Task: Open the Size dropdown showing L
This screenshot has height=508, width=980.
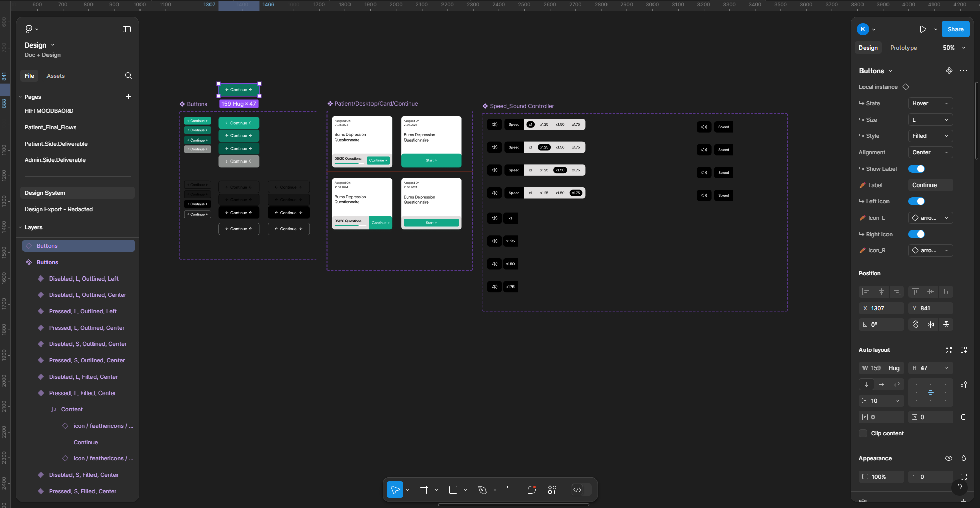Action: coord(930,120)
